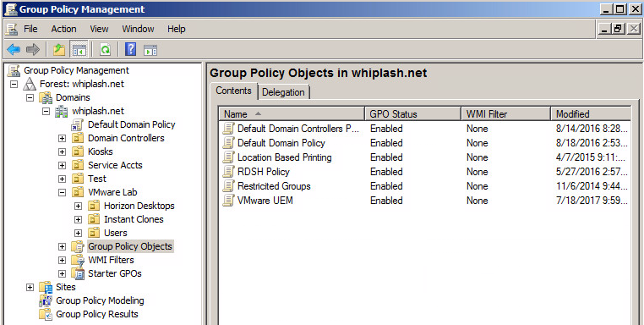Open the View menu

(x=99, y=29)
